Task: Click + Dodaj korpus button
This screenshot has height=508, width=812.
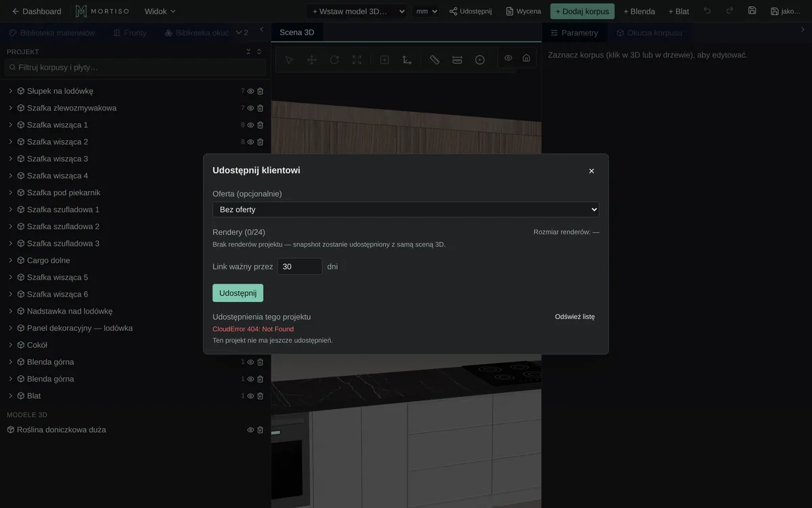Action: [x=583, y=11]
